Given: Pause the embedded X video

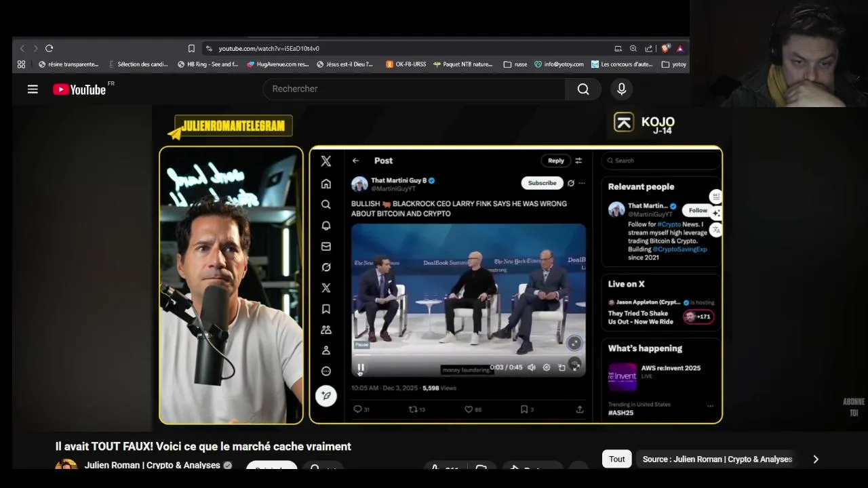Looking at the screenshot, I should click(x=361, y=368).
